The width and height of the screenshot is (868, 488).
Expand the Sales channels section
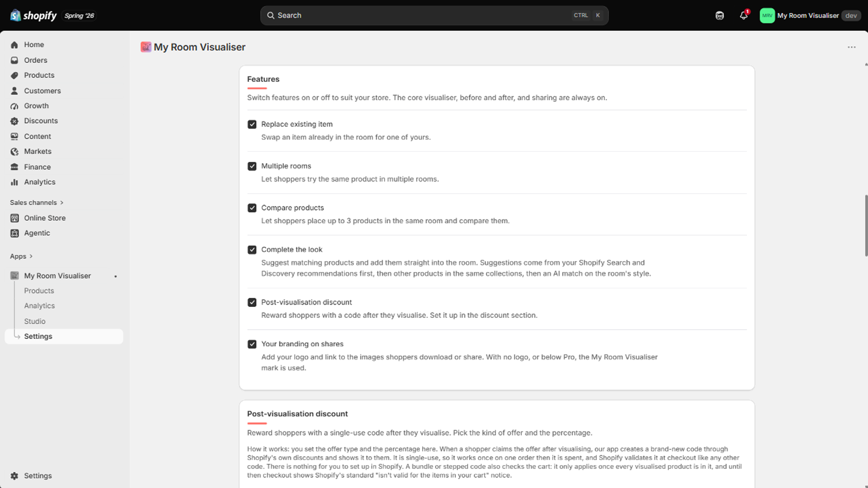[x=36, y=203]
